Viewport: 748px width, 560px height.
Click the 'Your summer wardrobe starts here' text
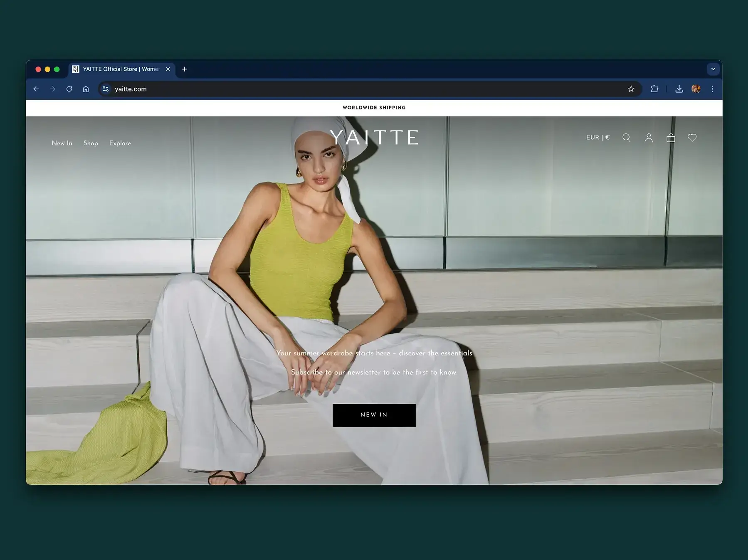coord(374,353)
